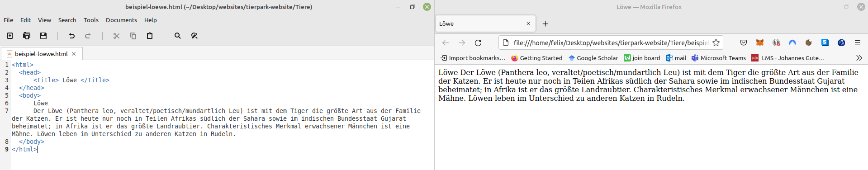Click the blue arc extension icon

(792, 42)
